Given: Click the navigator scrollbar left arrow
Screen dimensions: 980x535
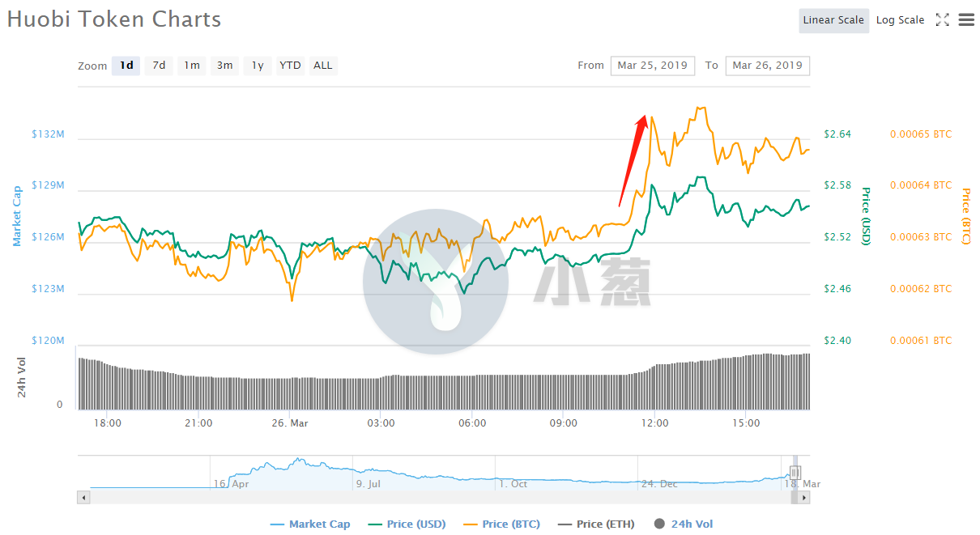Looking at the screenshot, I should pos(83,498).
